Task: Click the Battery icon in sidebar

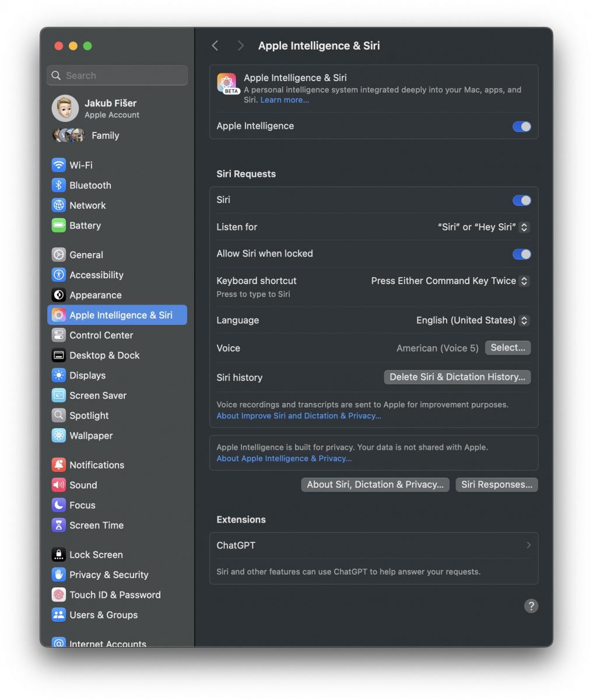Action: [58, 226]
